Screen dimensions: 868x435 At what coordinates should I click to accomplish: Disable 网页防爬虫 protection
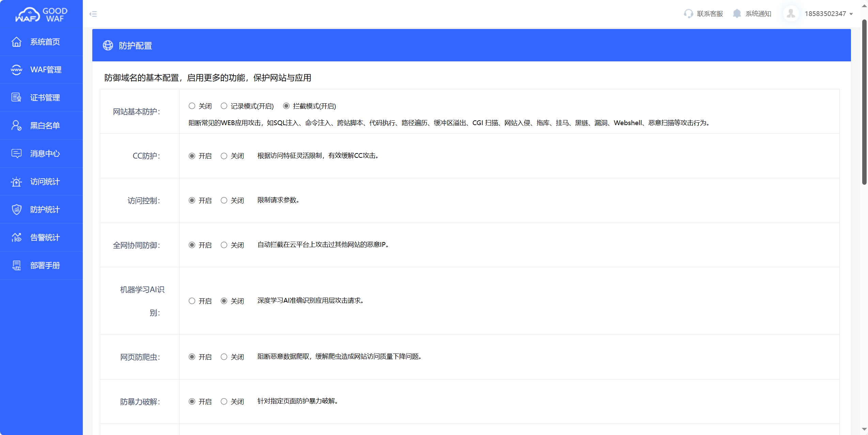(224, 357)
